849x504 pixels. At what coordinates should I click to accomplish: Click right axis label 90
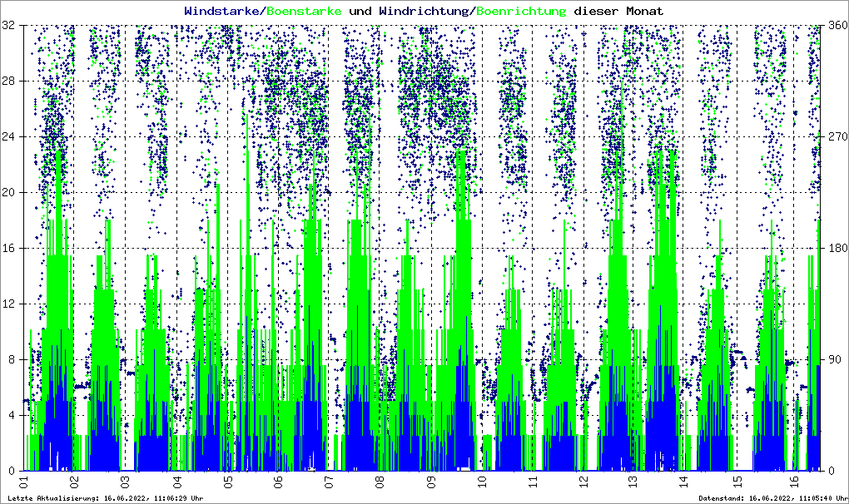pos(834,359)
